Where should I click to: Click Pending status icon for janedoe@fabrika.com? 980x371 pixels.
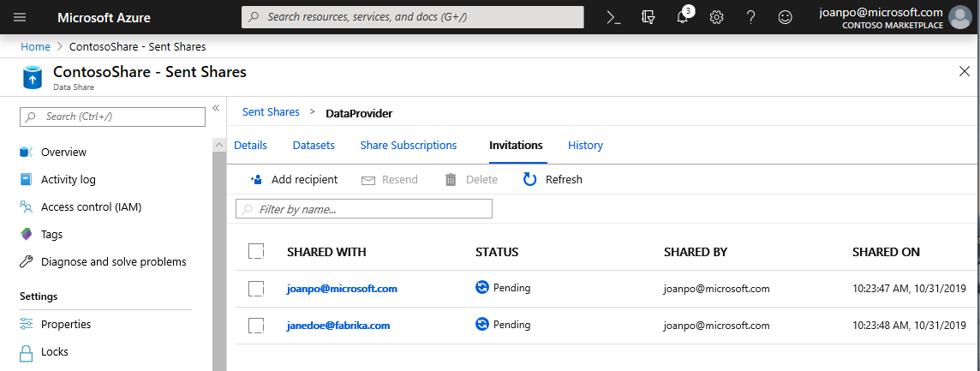pos(482,325)
